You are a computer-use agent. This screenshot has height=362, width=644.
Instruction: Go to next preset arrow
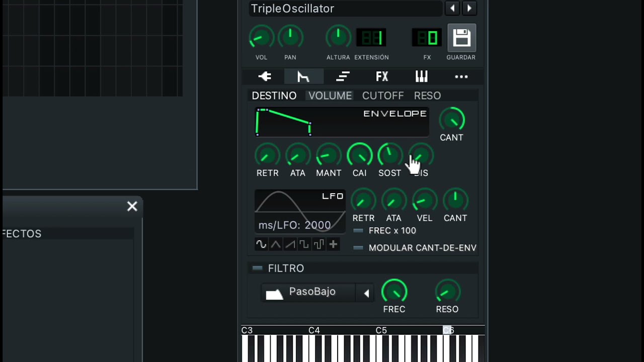coord(469,8)
